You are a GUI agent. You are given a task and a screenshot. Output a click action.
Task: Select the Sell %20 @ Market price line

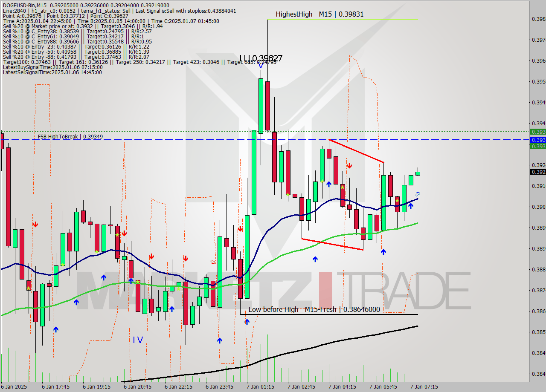pos(82,26)
